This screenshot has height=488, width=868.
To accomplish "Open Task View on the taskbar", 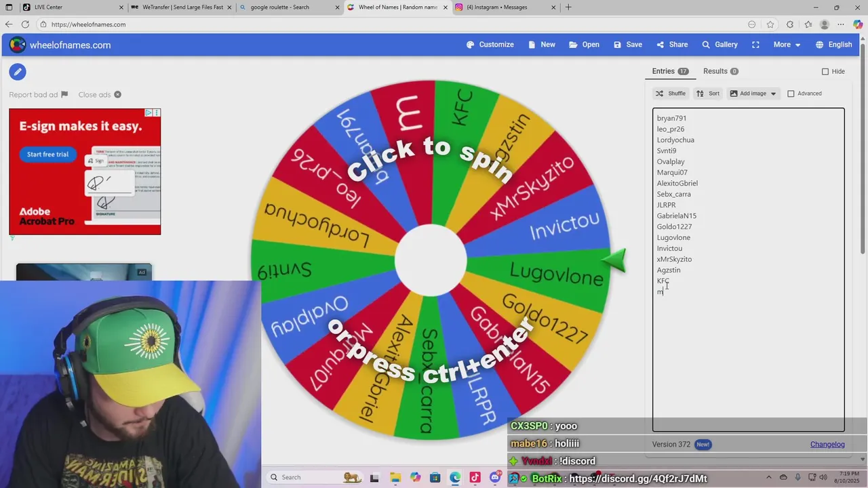I will (374, 478).
